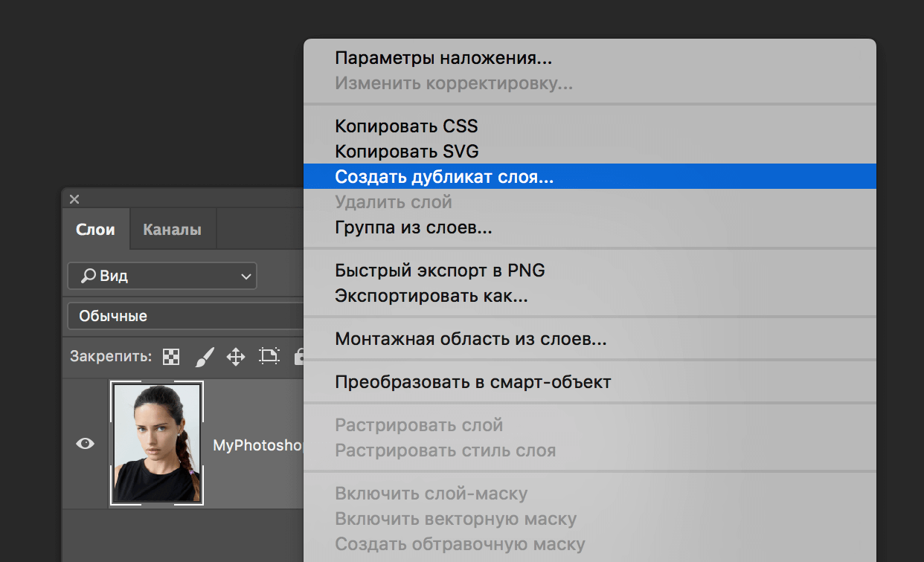Click the MyPhotoshop layer thumbnail
924x562 pixels.
tap(157, 443)
